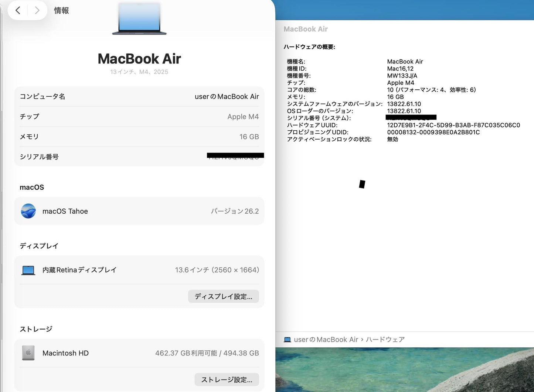
Task: Click the macOS section heading
Action: [32, 188]
